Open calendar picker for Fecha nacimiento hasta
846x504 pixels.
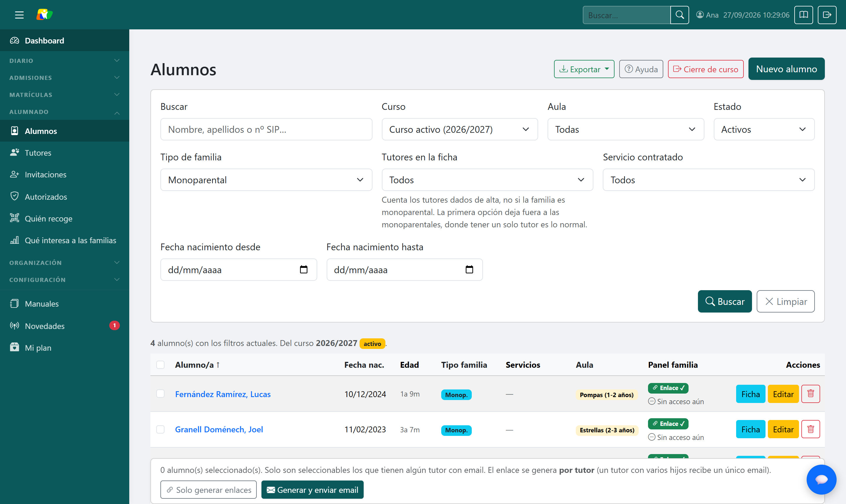(469, 270)
